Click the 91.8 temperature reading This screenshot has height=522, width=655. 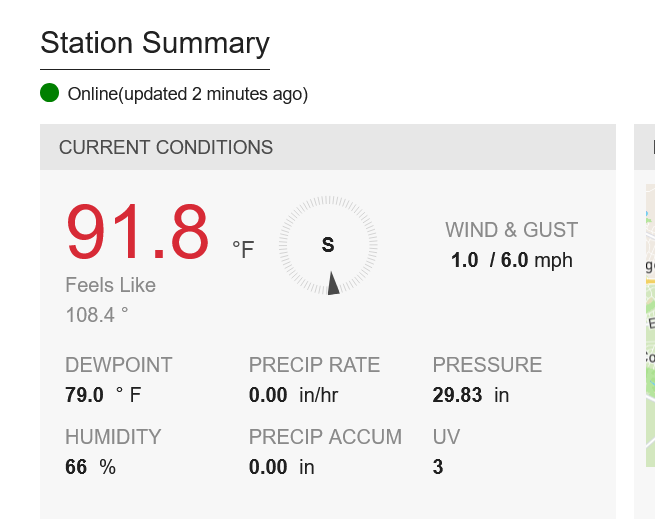click(138, 232)
